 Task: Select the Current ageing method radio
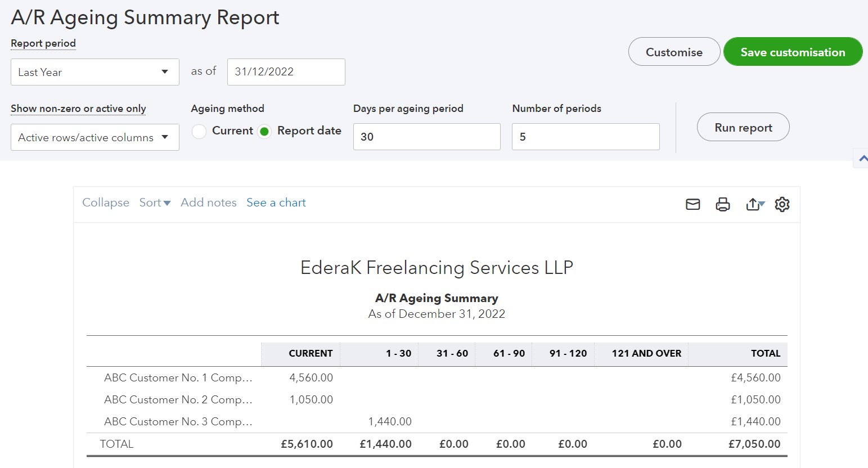click(199, 132)
